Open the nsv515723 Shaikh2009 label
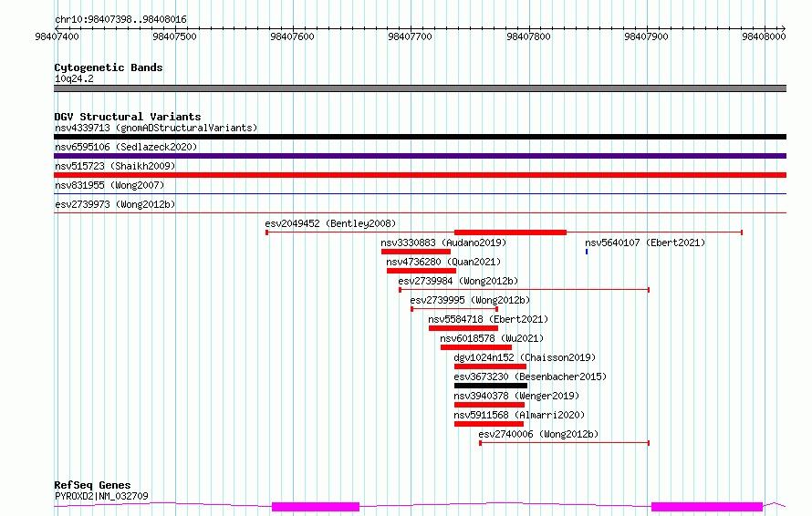This screenshot has width=812, height=516. coord(115,166)
